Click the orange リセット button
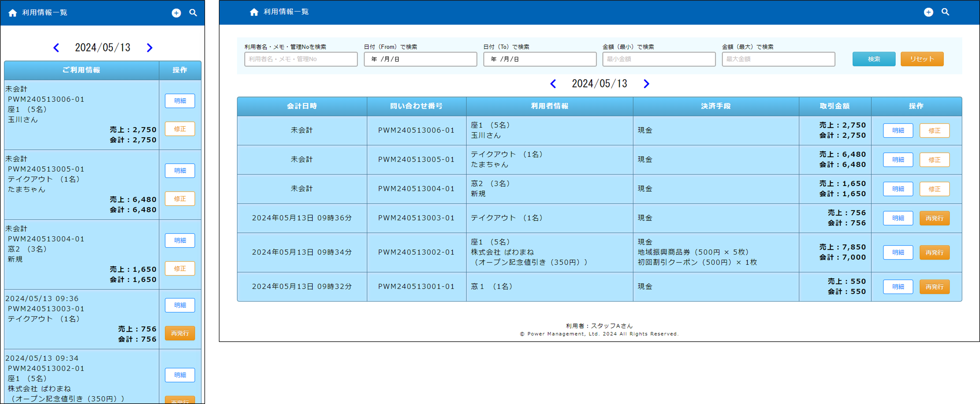This screenshot has width=980, height=404. click(x=922, y=59)
